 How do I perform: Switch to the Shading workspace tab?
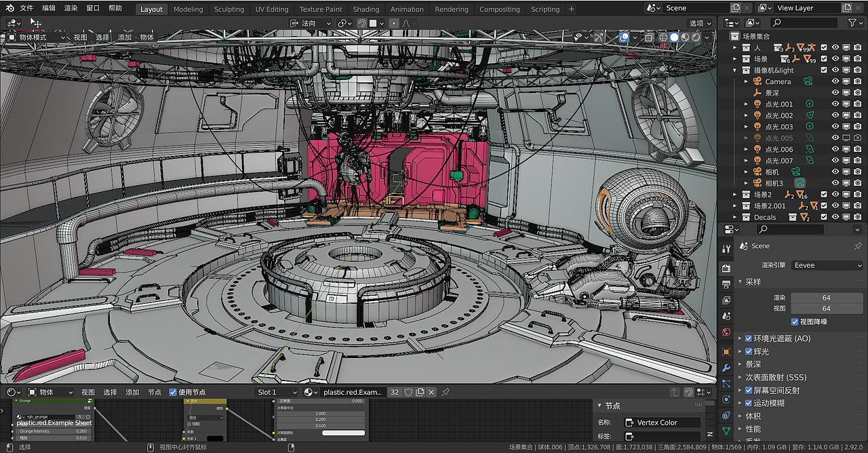coord(366,9)
